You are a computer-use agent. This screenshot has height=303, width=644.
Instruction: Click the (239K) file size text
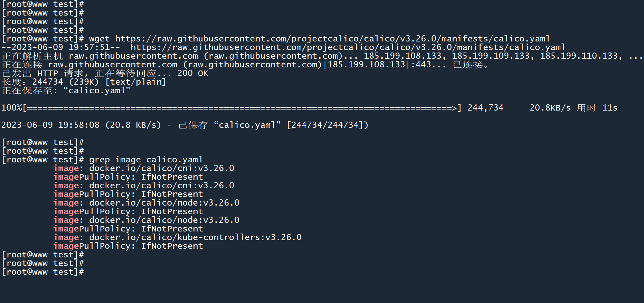(x=84, y=82)
